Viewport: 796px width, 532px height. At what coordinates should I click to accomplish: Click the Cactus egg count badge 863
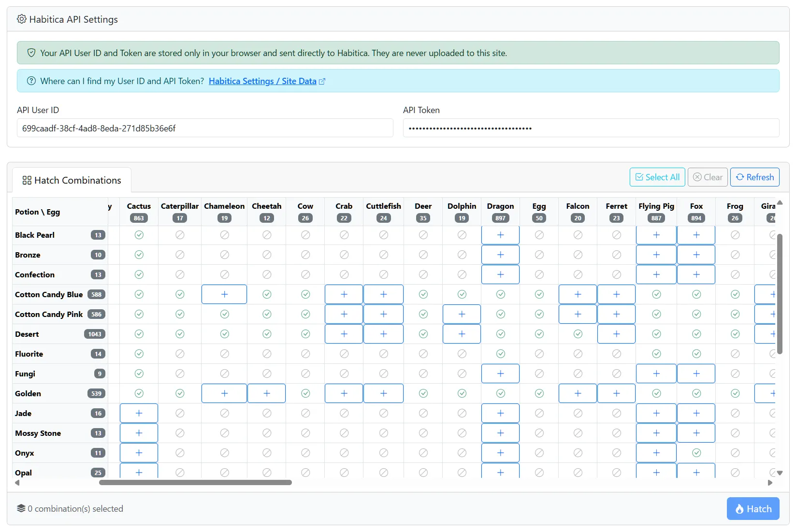pyautogui.click(x=139, y=218)
